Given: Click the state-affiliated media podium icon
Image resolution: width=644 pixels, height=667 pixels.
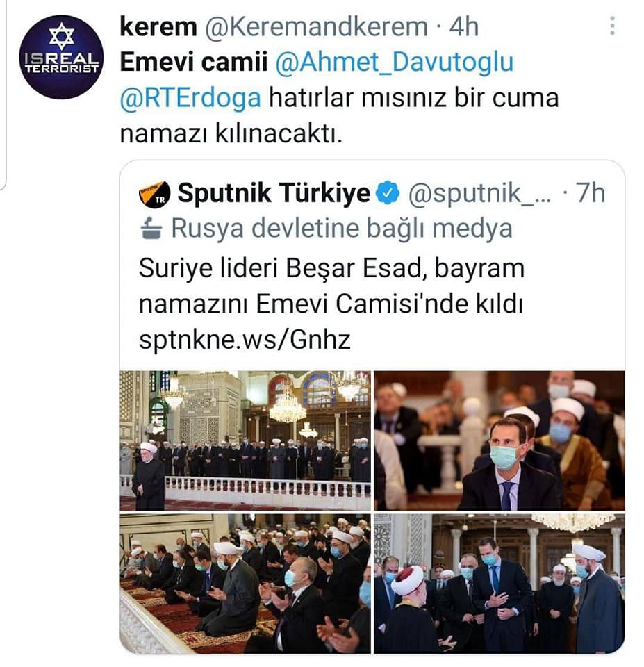Looking at the screenshot, I should 151,229.
